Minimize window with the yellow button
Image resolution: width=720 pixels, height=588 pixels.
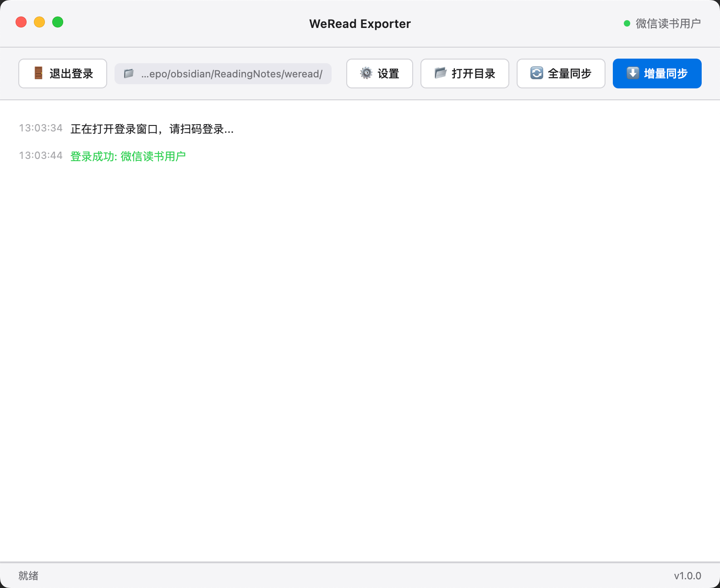coord(39,22)
